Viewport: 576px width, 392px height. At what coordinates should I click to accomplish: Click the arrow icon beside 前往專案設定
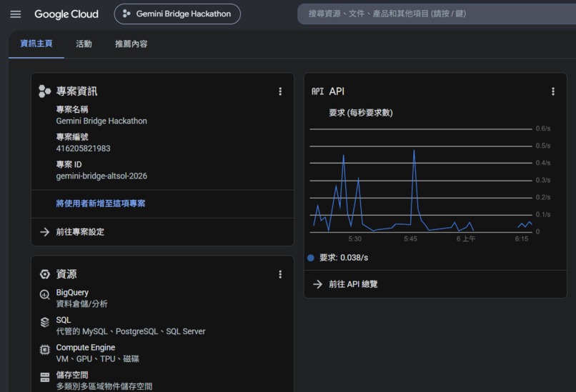[45, 232]
